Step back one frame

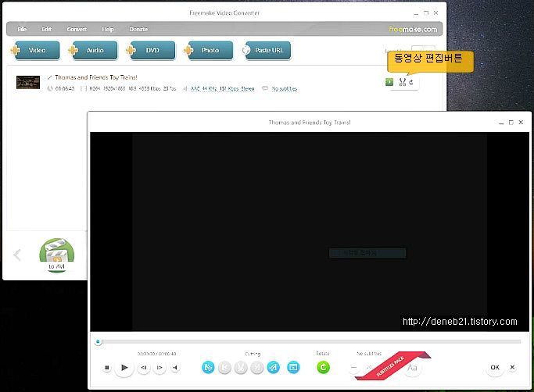(144, 368)
